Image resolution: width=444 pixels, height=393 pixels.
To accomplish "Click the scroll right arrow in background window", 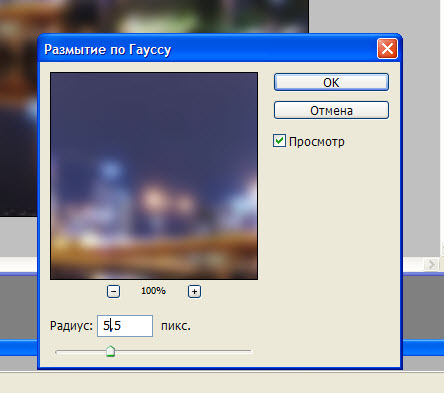I will point(432,264).
